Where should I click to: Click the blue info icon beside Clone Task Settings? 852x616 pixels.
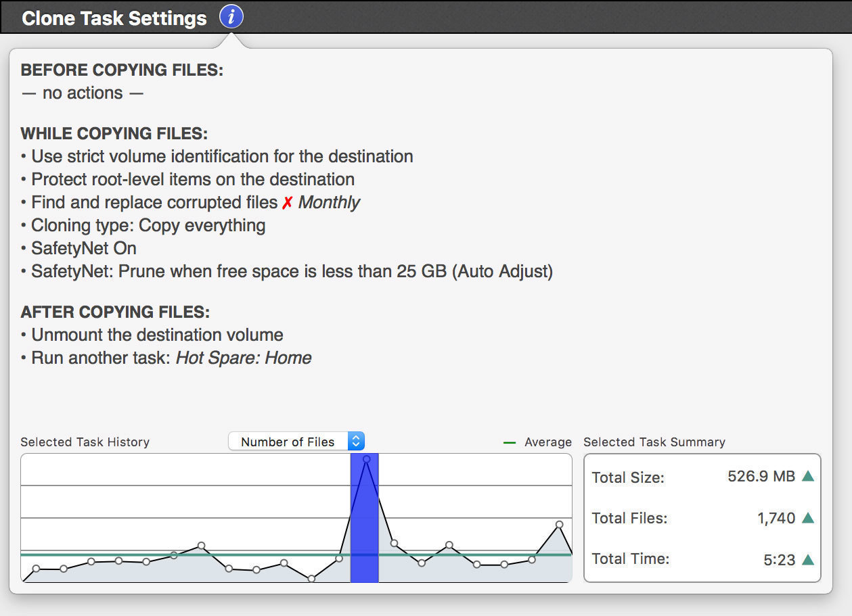coord(231,18)
